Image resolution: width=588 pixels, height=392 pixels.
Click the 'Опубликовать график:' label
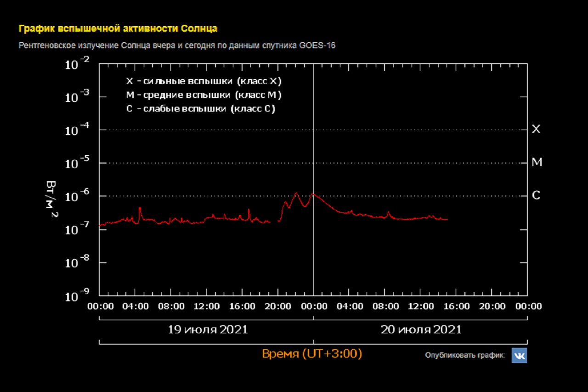click(x=465, y=355)
